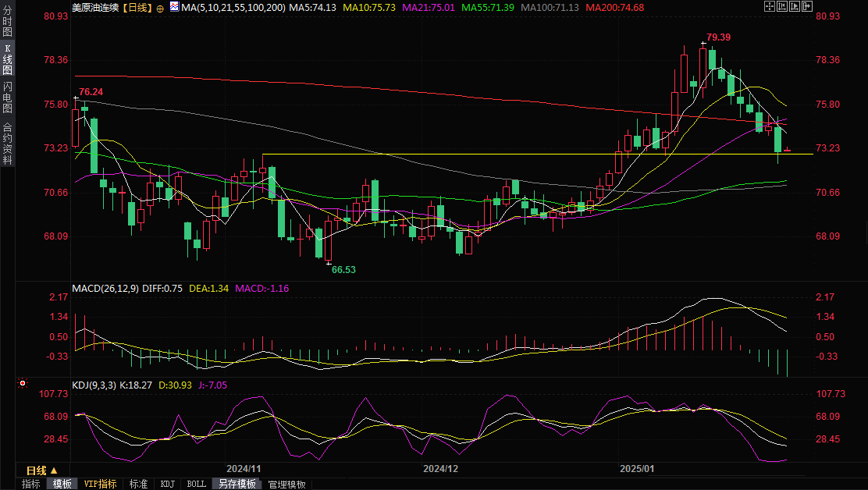Viewport: 868px width, 490px height.
Task: Select the K线图 tab in left sidebar
Action: (7, 59)
